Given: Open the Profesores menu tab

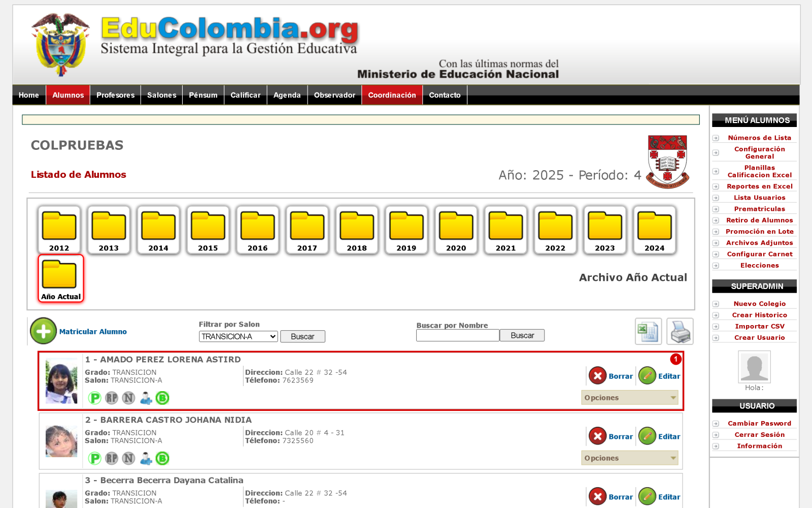Looking at the screenshot, I should [x=115, y=95].
